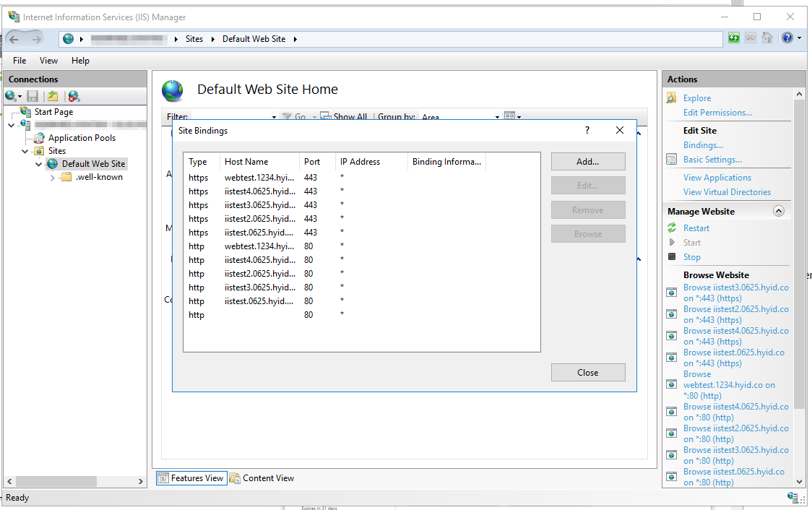The width and height of the screenshot is (812, 510).
Task: Click the large Default Web Site Home globe
Action: 173,90
